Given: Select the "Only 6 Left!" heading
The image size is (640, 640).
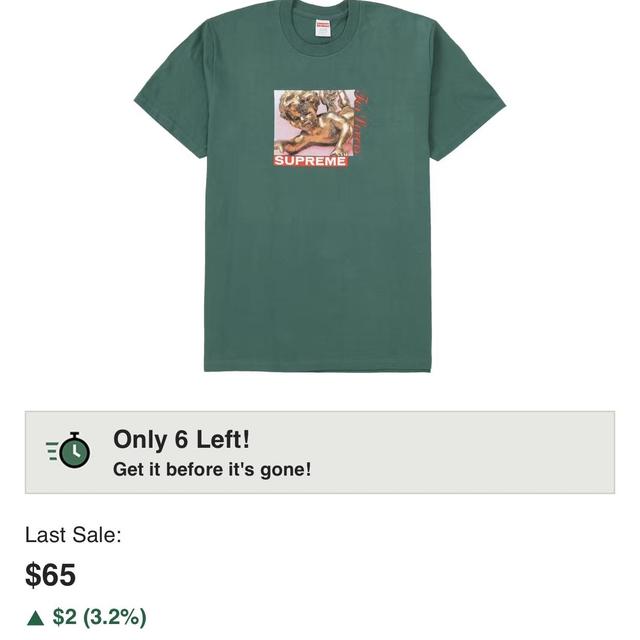Looking at the screenshot, I should (x=181, y=440).
